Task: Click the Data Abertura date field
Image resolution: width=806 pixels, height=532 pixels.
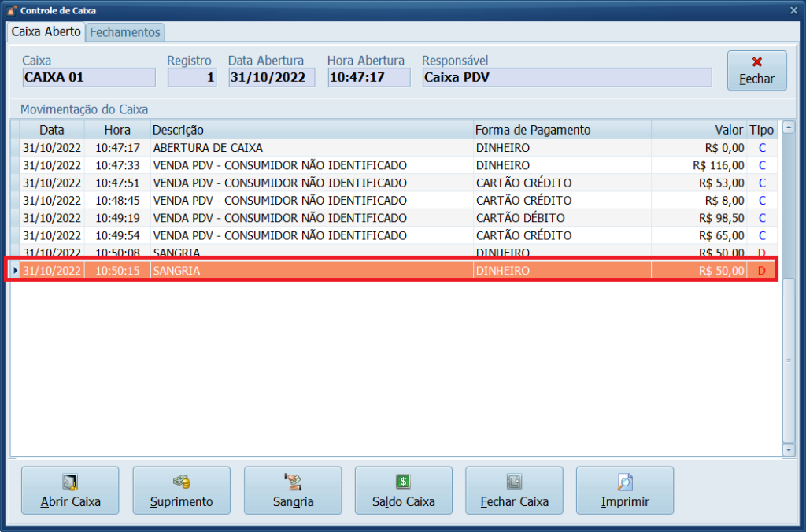Action: click(x=272, y=77)
